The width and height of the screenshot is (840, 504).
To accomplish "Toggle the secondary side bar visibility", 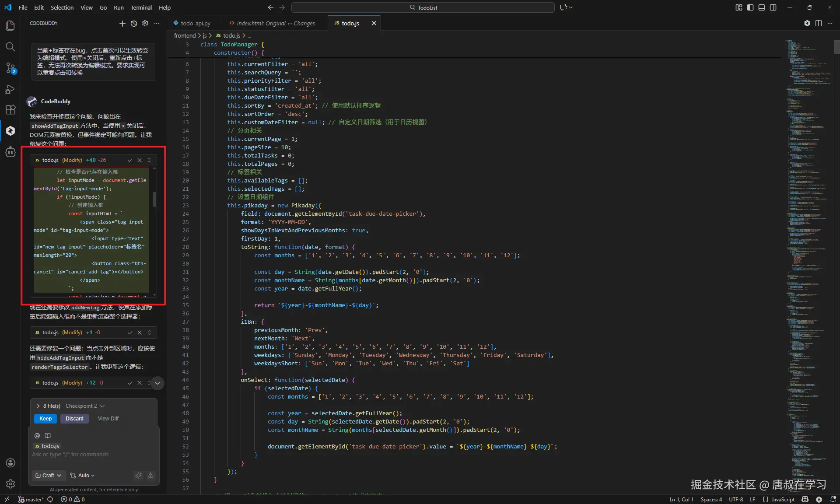I will [x=773, y=7].
